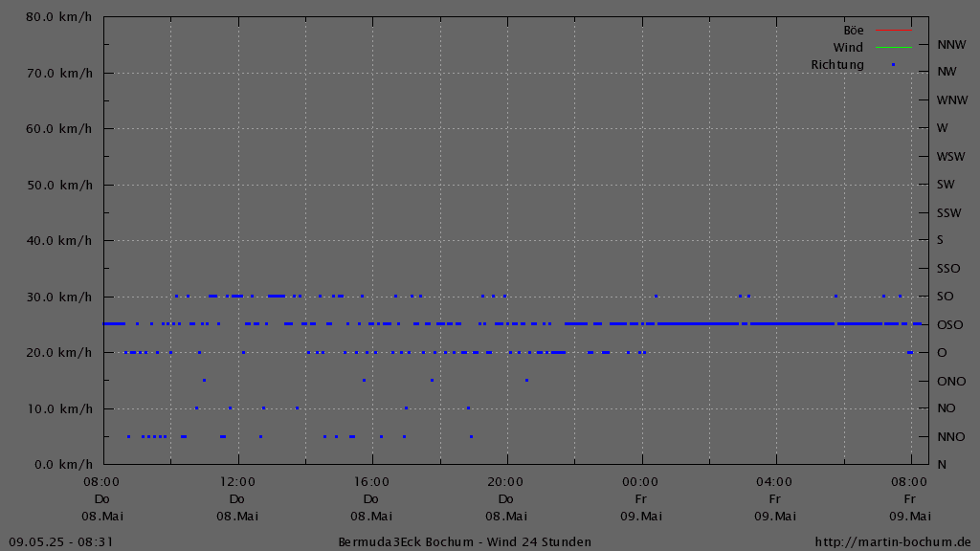
Task: Click the 'SSW' direction label
Action: coord(948,213)
